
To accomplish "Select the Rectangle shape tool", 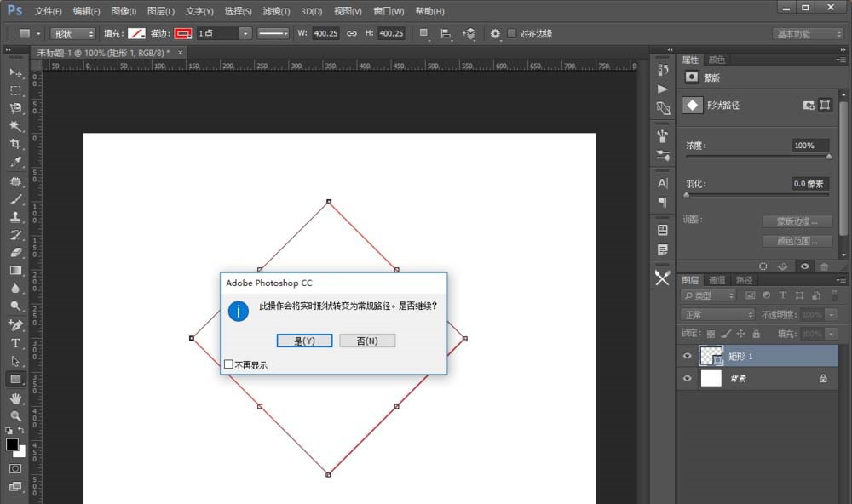I will [x=15, y=379].
